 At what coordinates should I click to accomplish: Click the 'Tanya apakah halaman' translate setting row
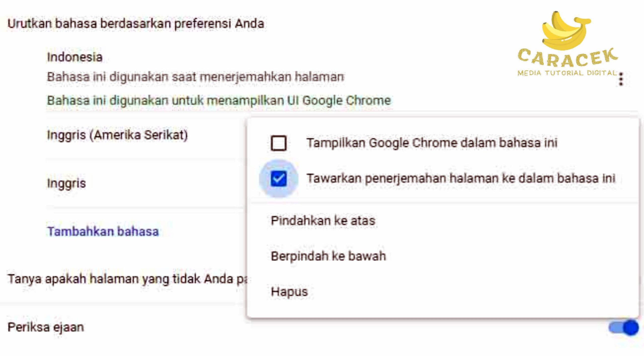127,279
